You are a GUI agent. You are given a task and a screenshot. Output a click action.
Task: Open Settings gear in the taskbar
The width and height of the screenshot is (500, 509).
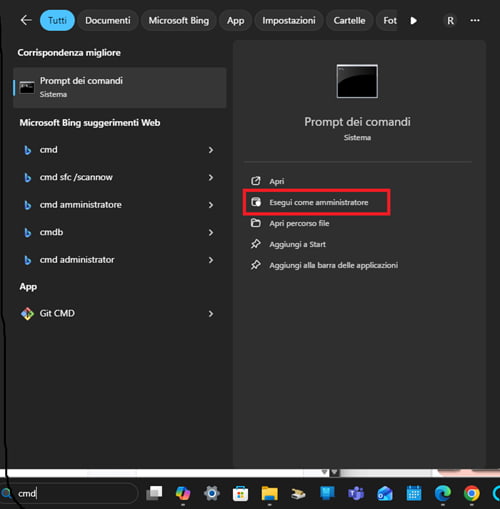click(212, 493)
